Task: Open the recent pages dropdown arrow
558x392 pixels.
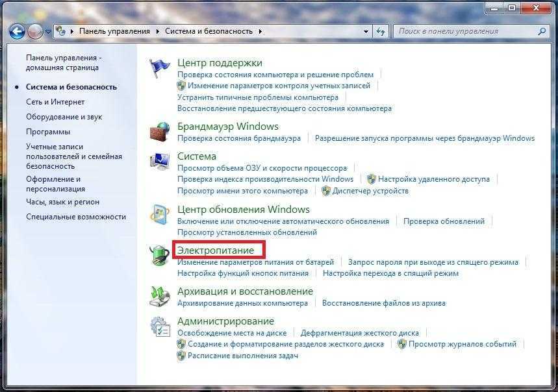Action: [x=48, y=32]
